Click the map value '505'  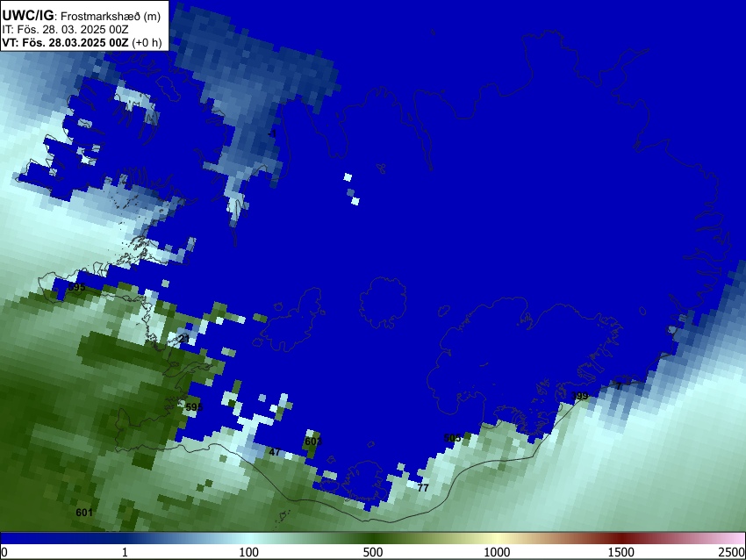point(452,438)
